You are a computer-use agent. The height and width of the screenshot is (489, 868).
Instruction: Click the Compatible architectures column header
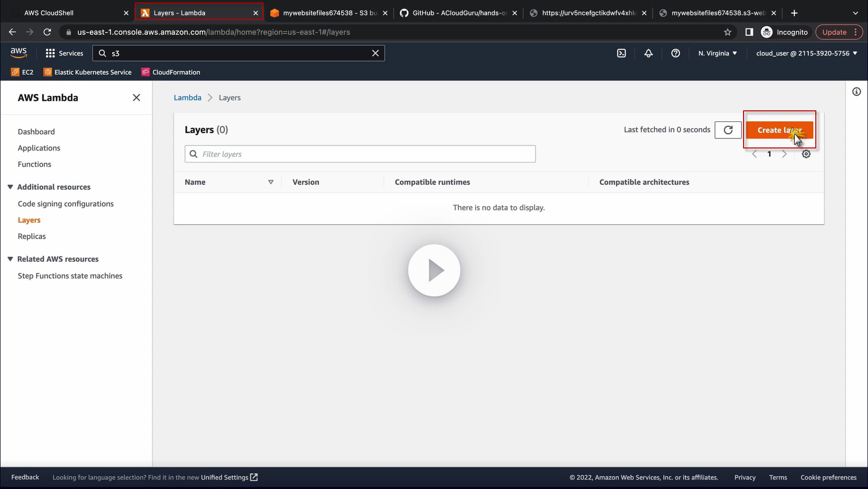point(644,182)
